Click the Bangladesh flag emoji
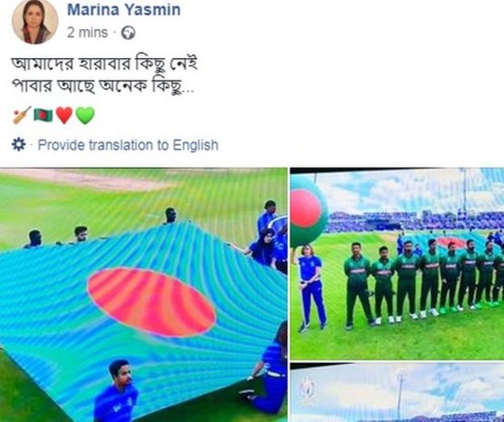 tap(43, 115)
